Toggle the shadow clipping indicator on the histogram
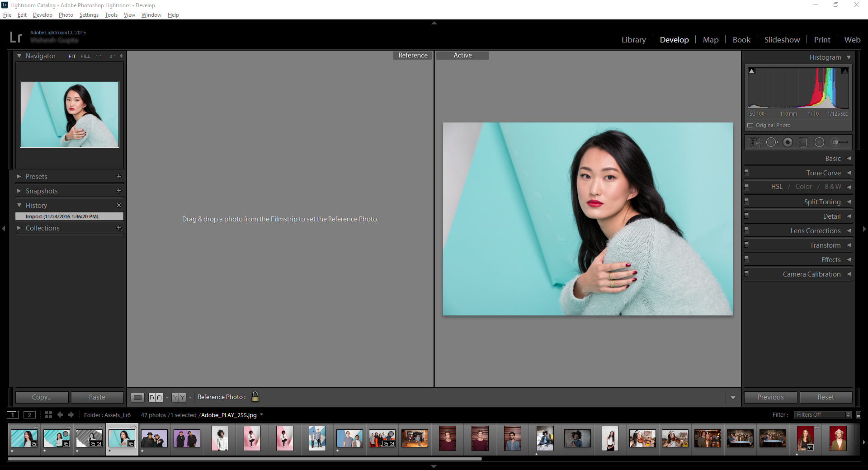868x470 pixels. coord(752,70)
